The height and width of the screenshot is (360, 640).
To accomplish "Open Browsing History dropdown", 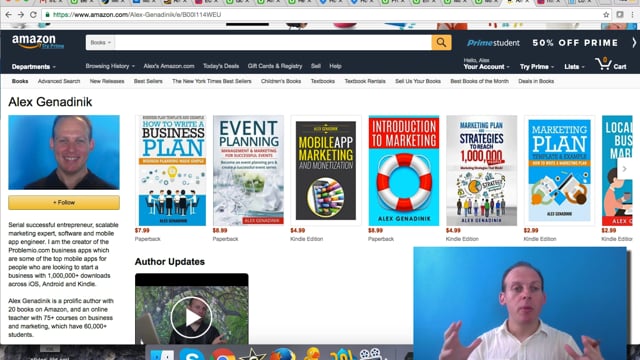I will (x=110, y=66).
